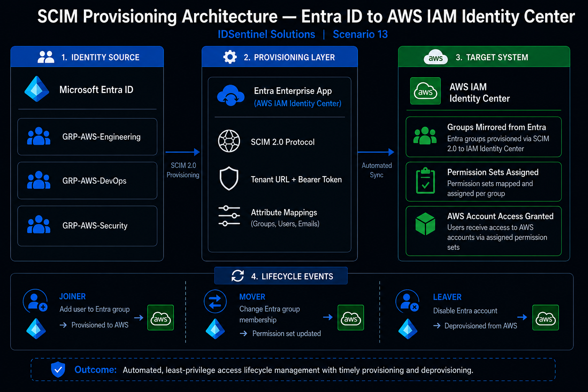Click the Entra diamond under Leaver
Screen dimensions: 588x392
pyautogui.click(x=408, y=329)
